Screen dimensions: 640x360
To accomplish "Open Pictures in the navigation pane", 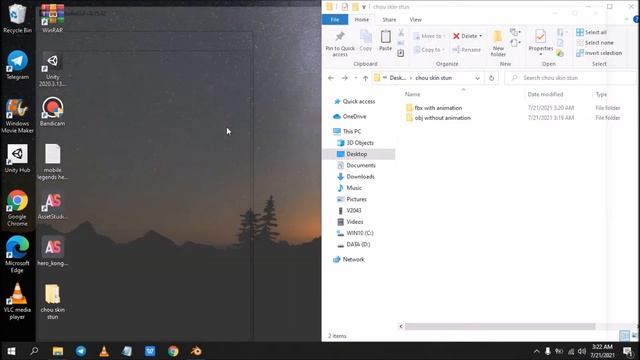I will click(351, 199).
